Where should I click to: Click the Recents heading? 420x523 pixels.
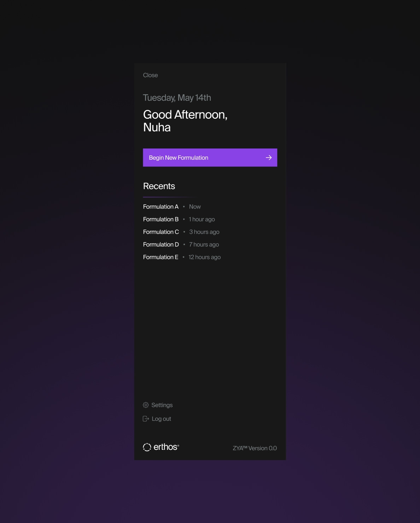point(159,186)
